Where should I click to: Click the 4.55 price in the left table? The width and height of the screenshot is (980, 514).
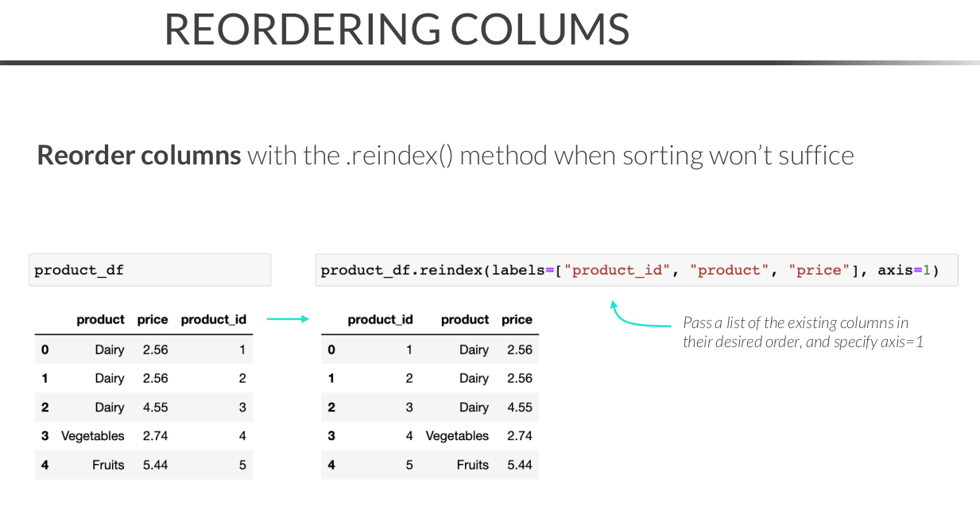click(x=155, y=408)
